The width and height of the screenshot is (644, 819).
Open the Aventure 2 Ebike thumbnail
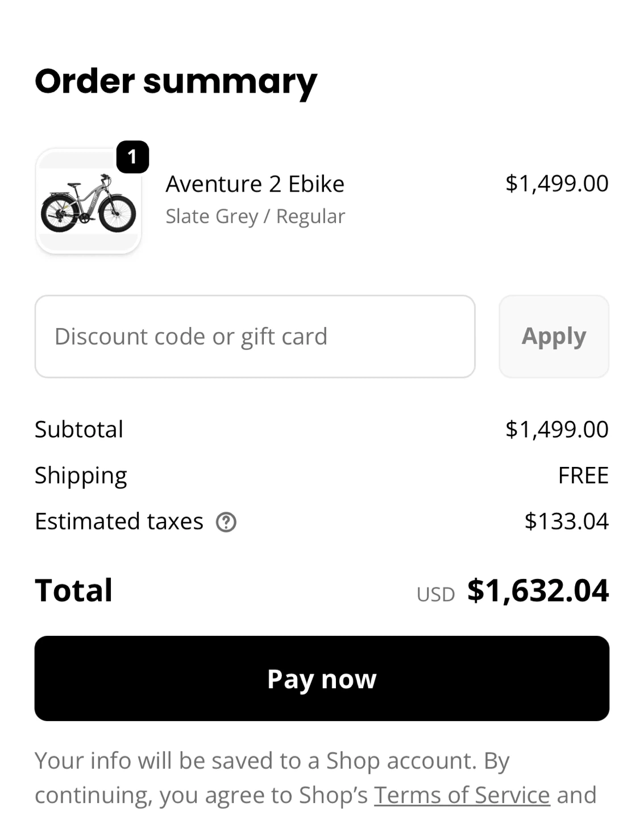[88, 202]
